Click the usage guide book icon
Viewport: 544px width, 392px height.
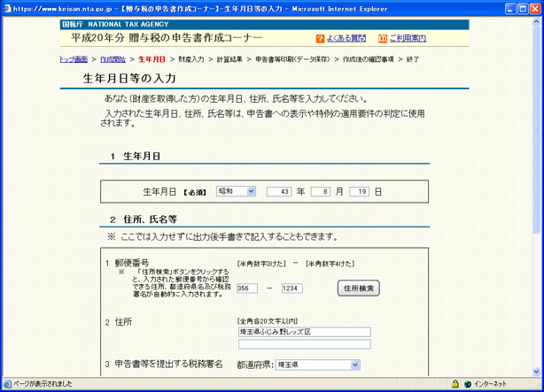click(383, 38)
